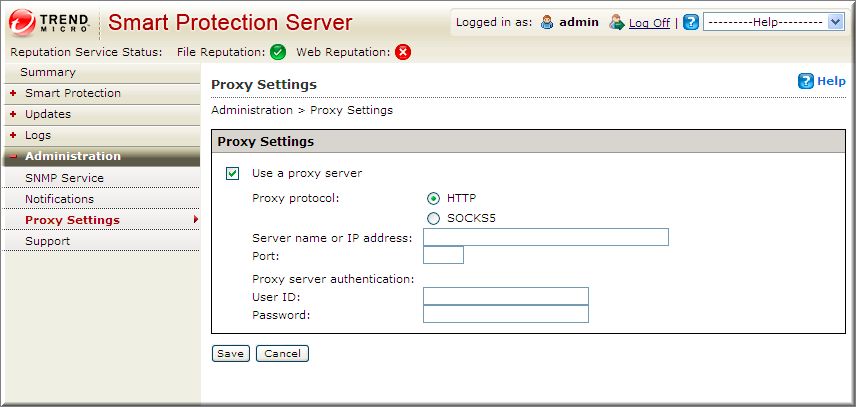
Task: Open the SNMP Service page
Action: tap(64, 178)
